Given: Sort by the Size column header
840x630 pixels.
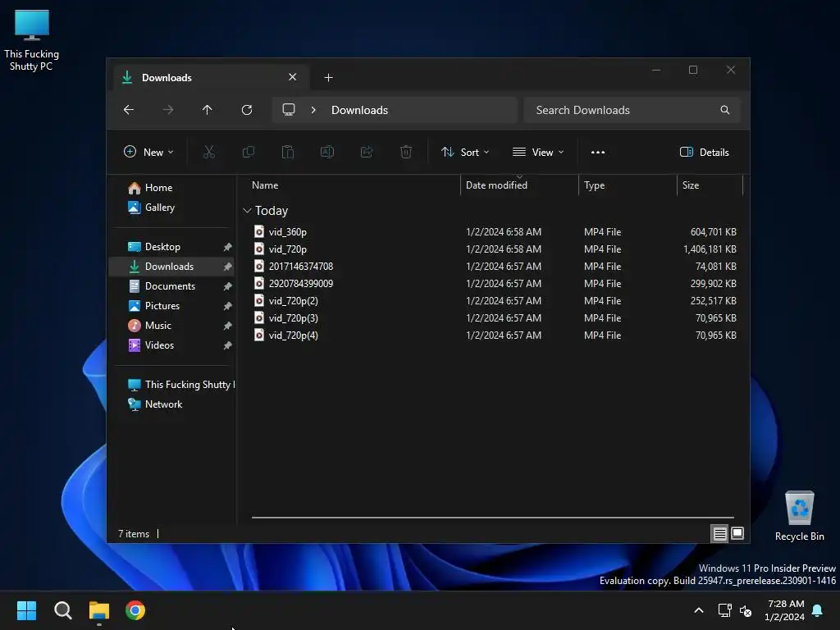Looking at the screenshot, I should pyautogui.click(x=710, y=185).
